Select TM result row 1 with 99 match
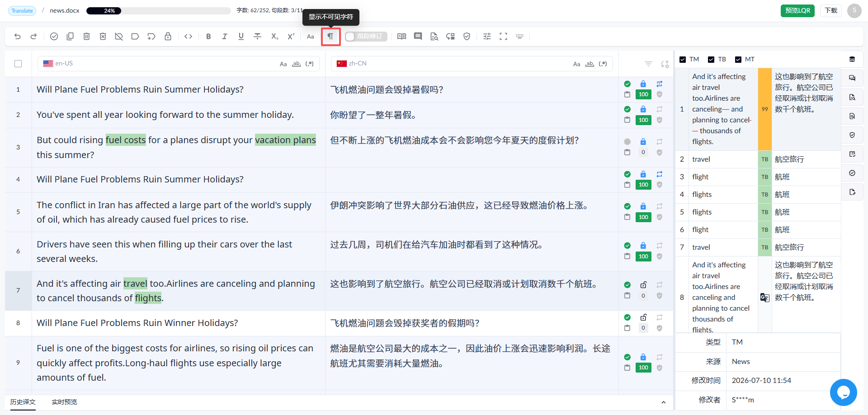 (x=758, y=109)
